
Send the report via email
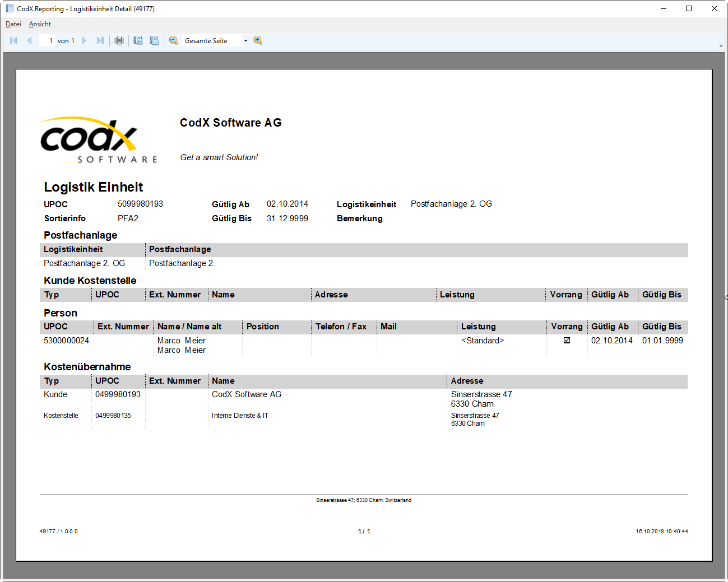(x=154, y=40)
